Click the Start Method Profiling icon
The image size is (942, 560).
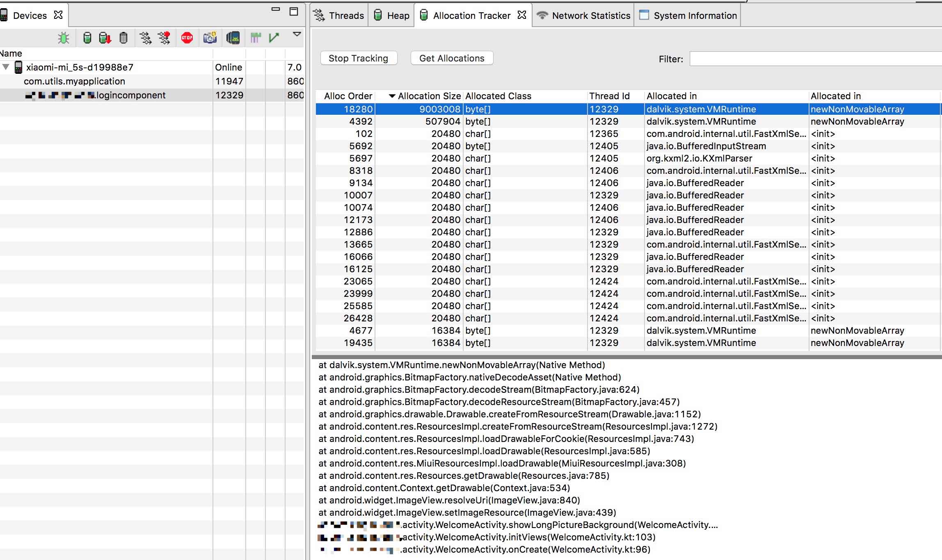(x=164, y=38)
